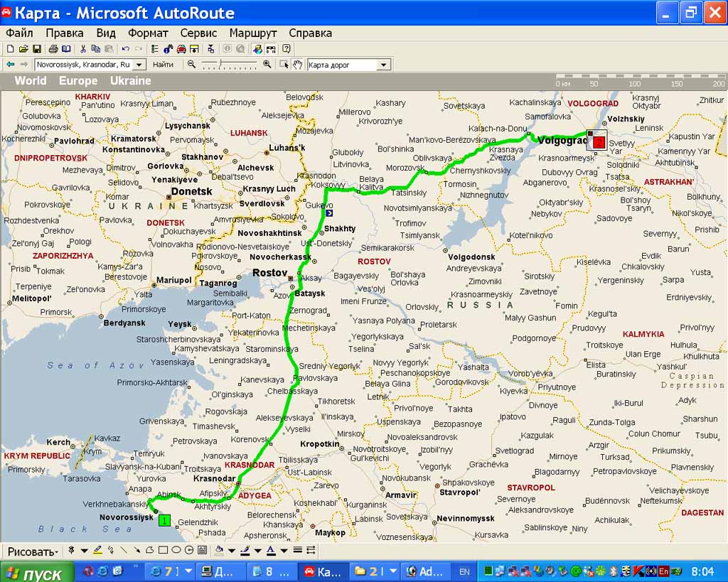This screenshot has height=582, width=728.
Task: Click the help question mark icon
Action: pos(286,49)
